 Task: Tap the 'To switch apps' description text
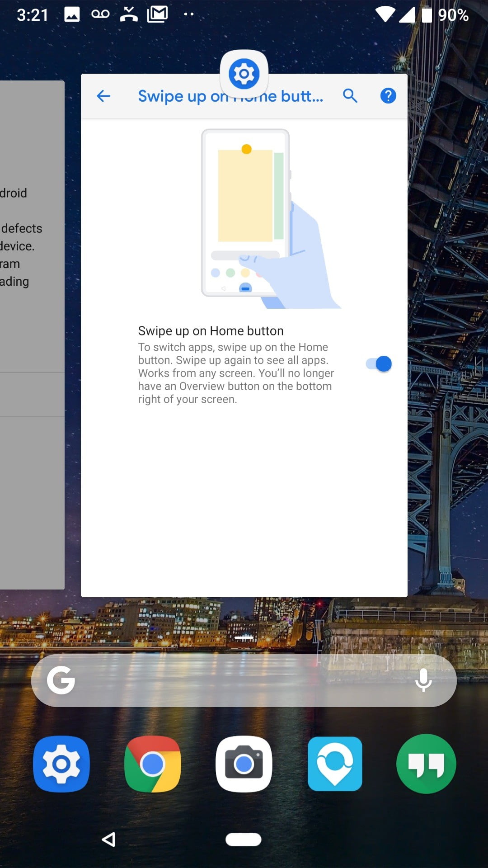click(x=236, y=373)
